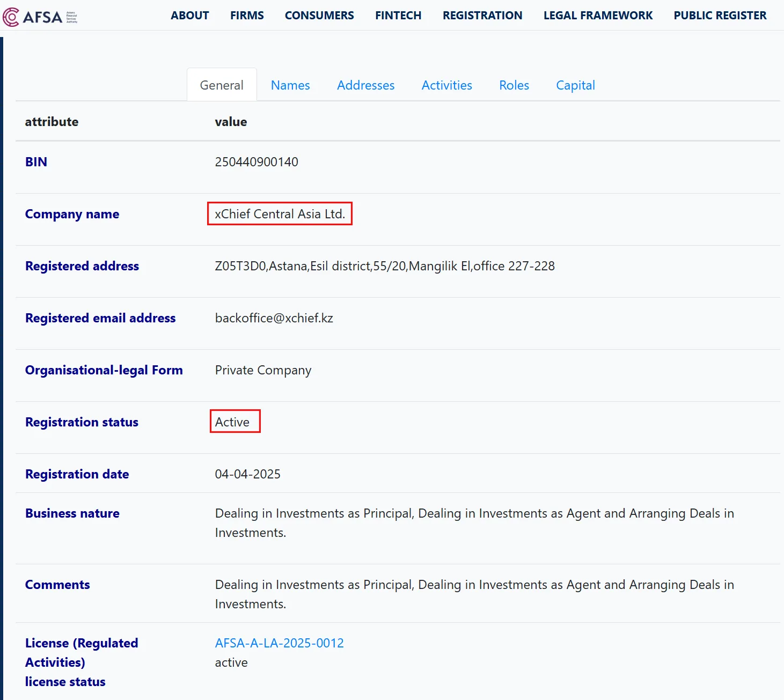Click the Private Company value
Image resolution: width=784 pixels, height=700 pixels.
click(x=263, y=370)
